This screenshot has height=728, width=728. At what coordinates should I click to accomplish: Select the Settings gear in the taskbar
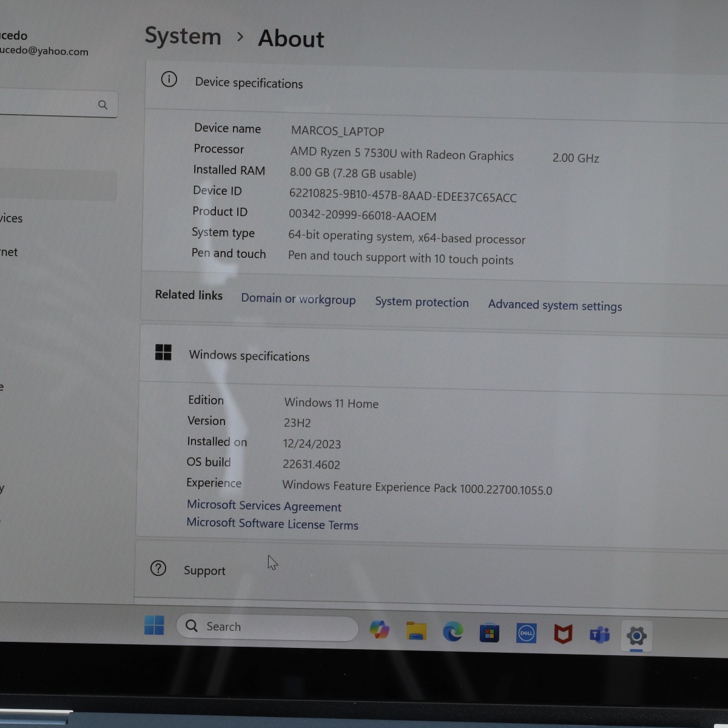point(636,636)
